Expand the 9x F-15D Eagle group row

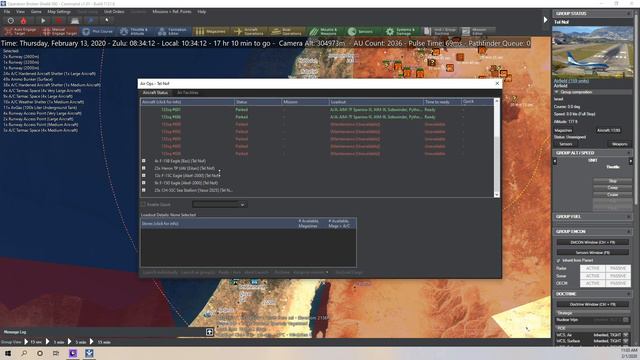tap(144, 183)
